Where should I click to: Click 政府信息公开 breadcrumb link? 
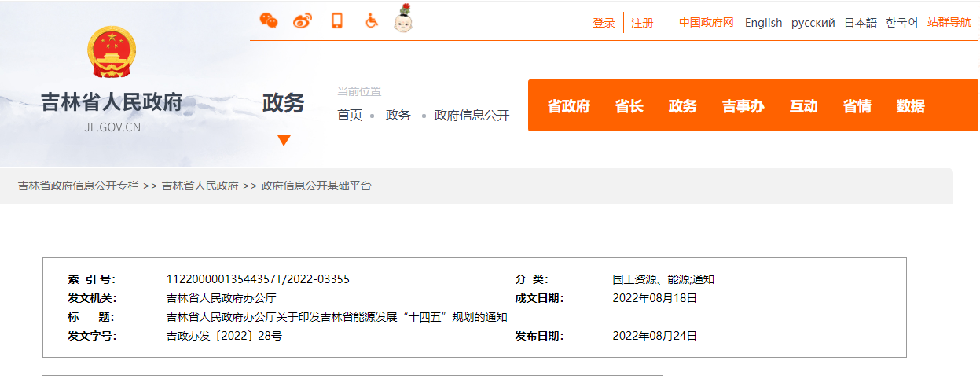pos(472,115)
